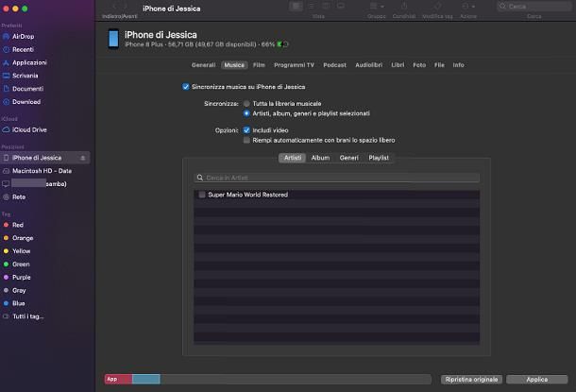Switch to the Podcast tab
Viewport: 576px width, 392px height.
click(x=334, y=65)
